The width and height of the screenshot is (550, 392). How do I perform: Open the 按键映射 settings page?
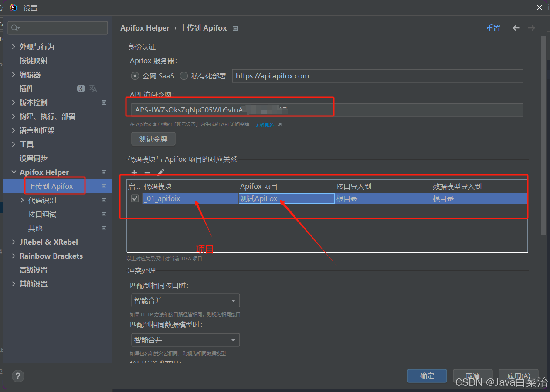pyautogui.click(x=34, y=61)
